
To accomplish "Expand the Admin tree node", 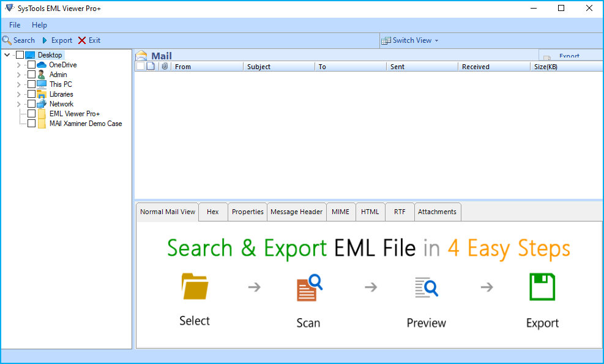I will pos(18,75).
